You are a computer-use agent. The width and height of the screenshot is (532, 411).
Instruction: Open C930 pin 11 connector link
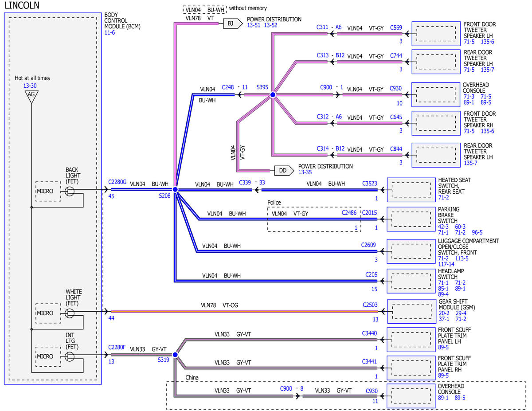pyautogui.click(x=372, y=391)
